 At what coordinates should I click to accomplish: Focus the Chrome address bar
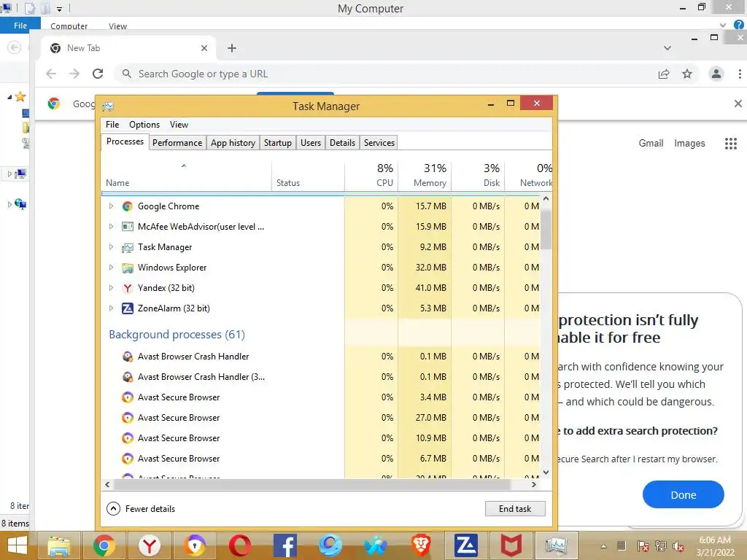click(386, 74)
